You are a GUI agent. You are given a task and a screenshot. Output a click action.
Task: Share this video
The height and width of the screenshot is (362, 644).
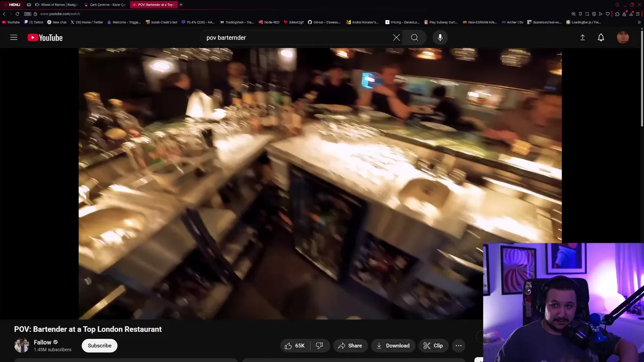point(350,345)
